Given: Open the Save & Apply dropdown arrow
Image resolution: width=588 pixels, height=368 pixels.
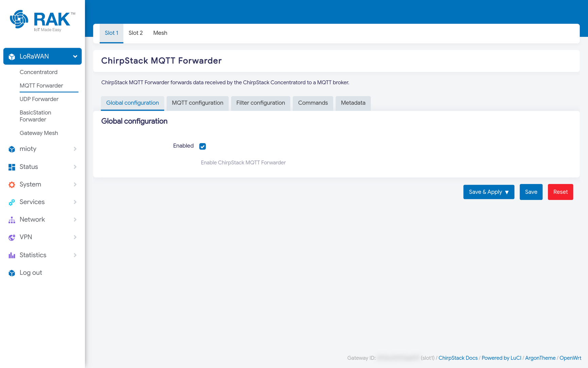Looking at the screenshot, I should (507, 192).
